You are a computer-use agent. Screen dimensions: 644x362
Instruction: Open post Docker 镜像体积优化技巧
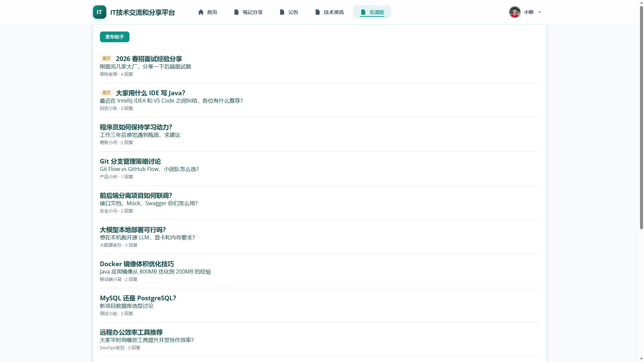(137, 264)
